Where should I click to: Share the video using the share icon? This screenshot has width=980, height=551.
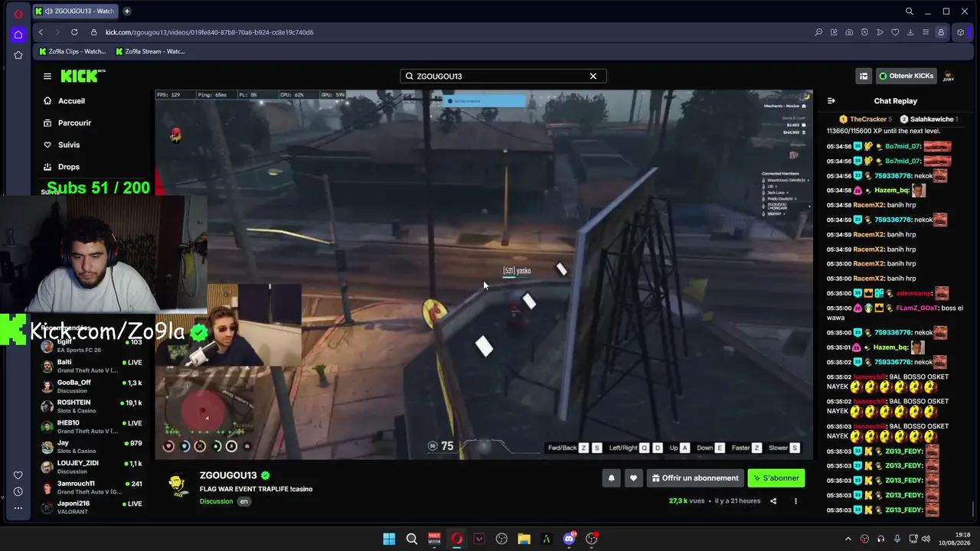coord(773,501)
